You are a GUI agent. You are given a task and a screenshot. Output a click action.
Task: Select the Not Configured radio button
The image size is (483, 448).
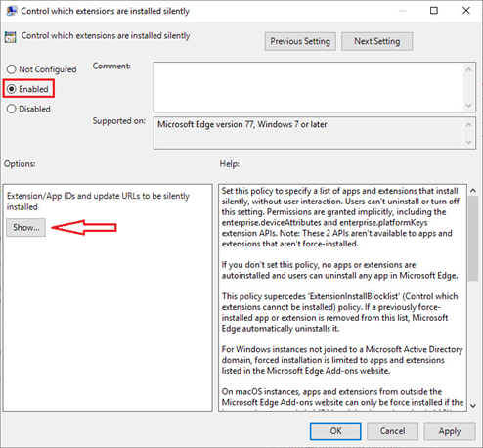(x=12, y=69)
